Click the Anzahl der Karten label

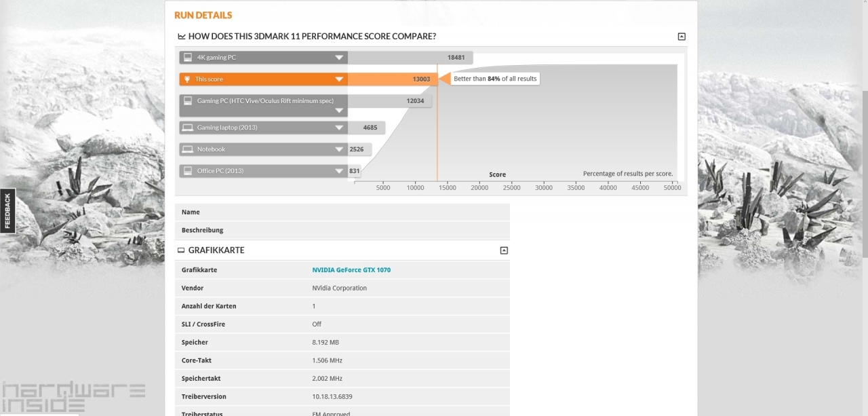click(x=209, y=307)
